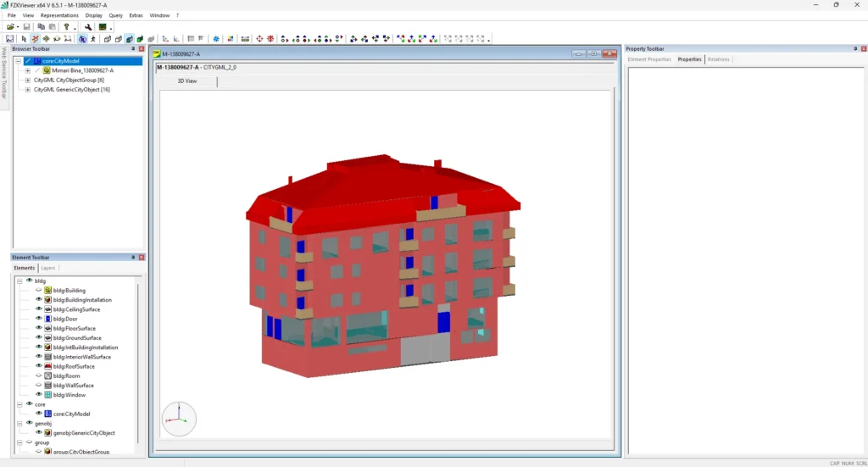Image resolution: width=868 pixels, height=467 pixels.
Task: Expand CityGML CityObjectGroup [6] node
Action: [x=28, y=80]
